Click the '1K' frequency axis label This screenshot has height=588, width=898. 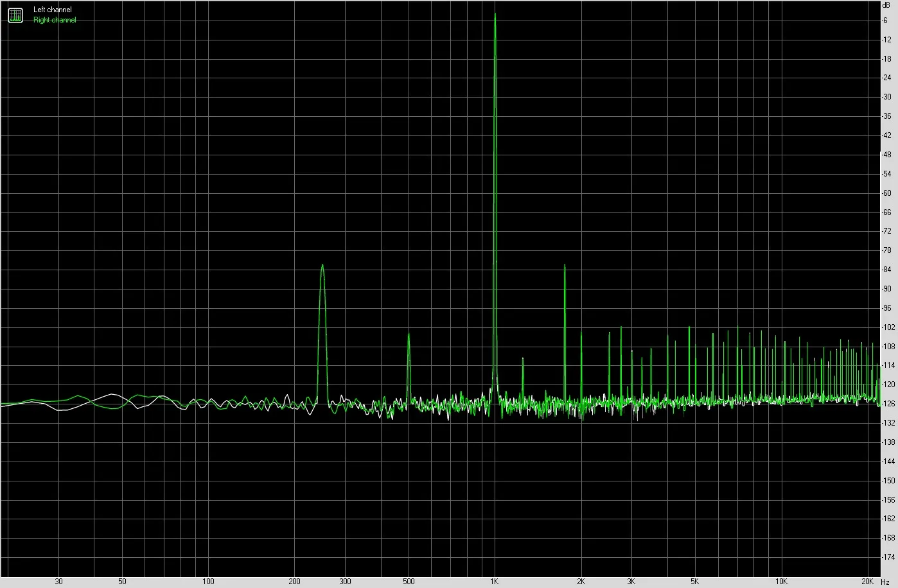494,582
